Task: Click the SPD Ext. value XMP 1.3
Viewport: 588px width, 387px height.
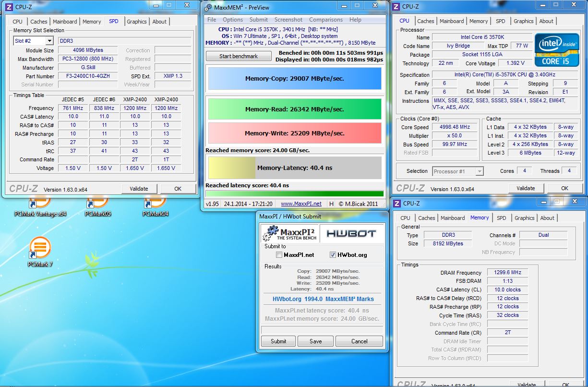Action: [x=173, y=76]
